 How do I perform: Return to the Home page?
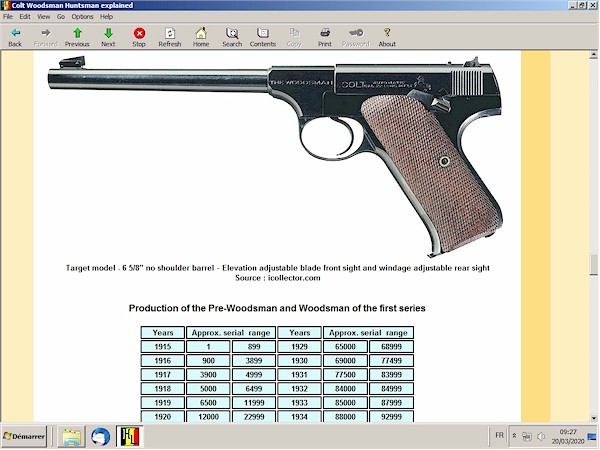[x=201, y=38]
